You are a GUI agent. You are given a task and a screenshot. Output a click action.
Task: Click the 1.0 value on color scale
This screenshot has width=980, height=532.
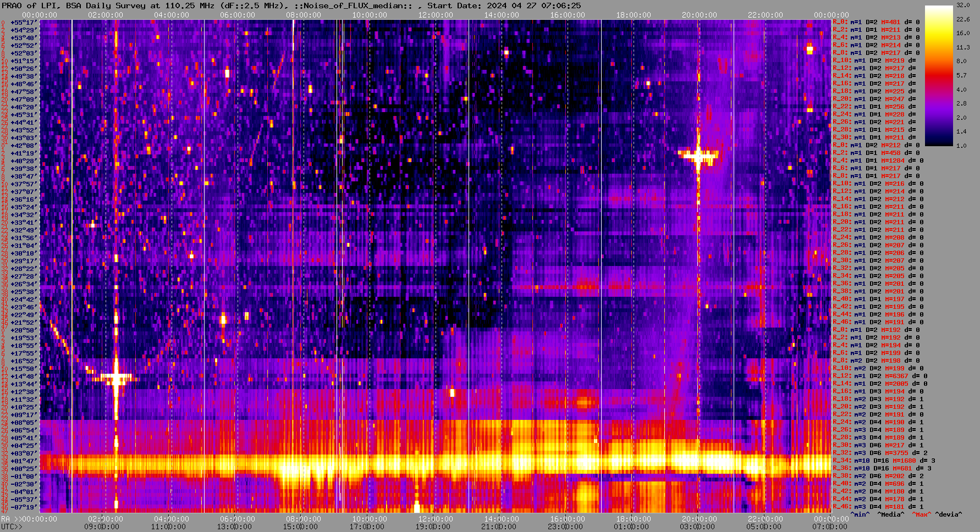pyautogui.click(x=961, y=146)
